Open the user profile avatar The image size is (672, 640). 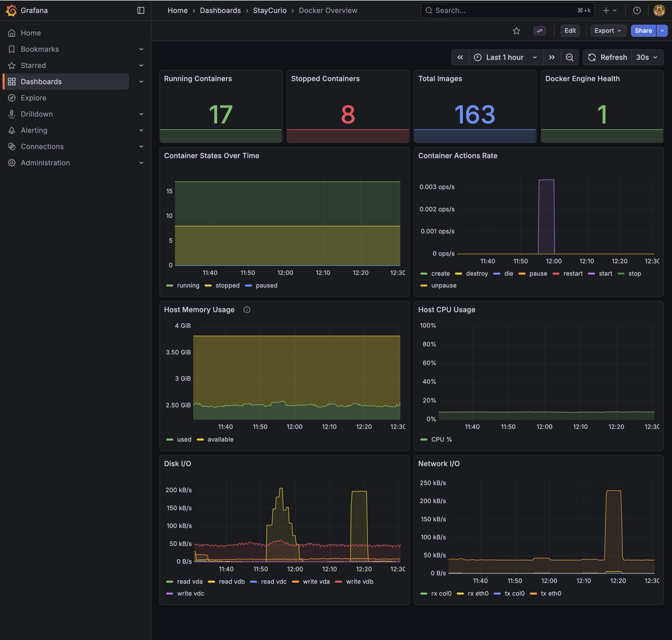659,10
